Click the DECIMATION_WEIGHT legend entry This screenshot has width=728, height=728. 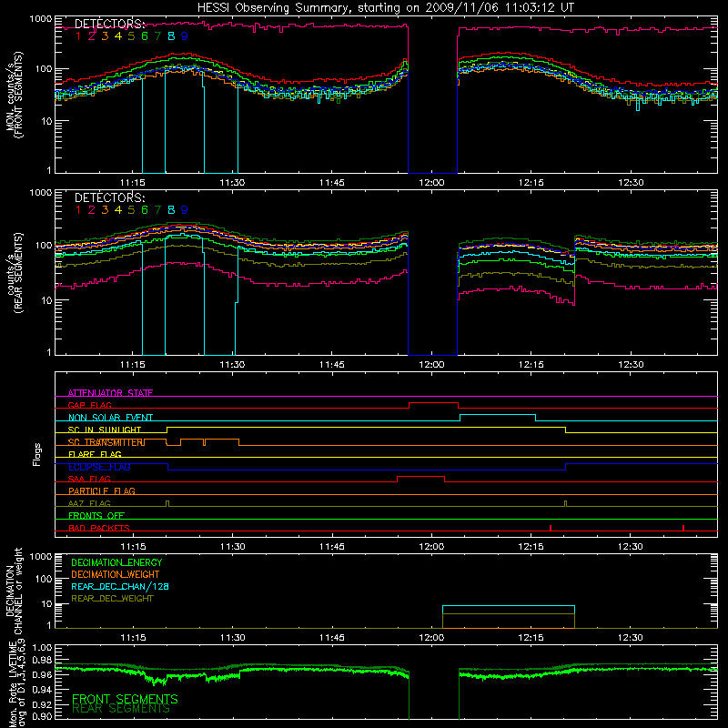[116, 574]
